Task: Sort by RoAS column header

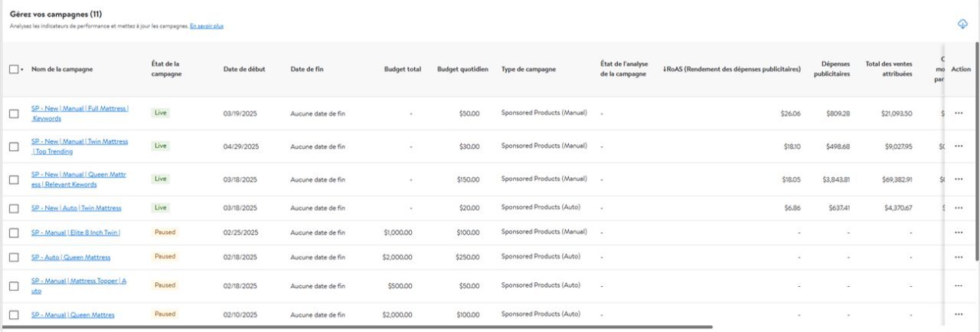Action: (x=731, y=69)
